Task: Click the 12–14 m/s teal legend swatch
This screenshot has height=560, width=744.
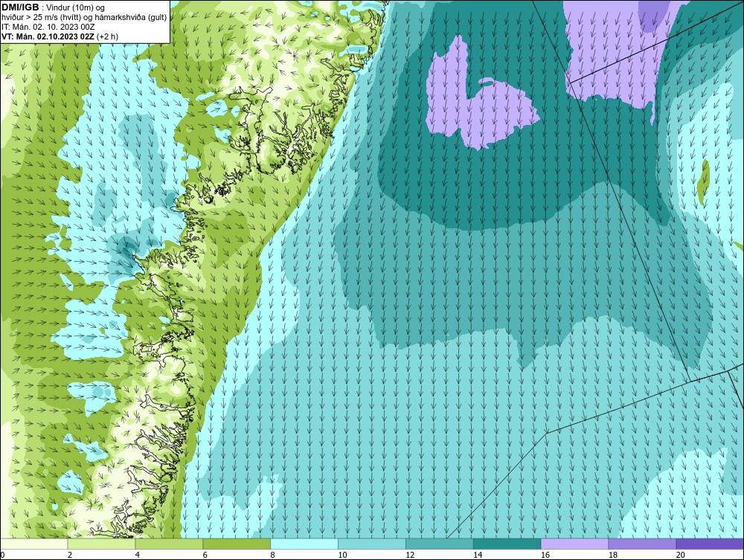Action: (x=440, y=544)
